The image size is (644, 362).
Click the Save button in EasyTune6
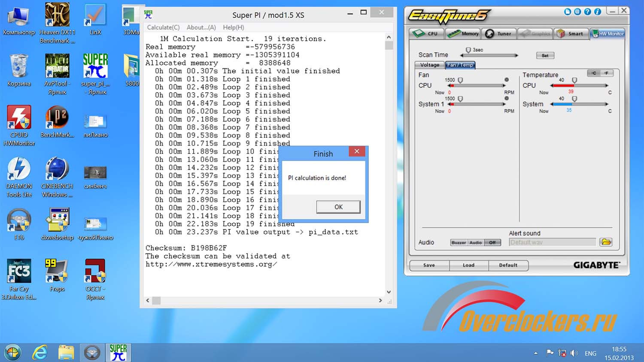[x=429, y=265]
